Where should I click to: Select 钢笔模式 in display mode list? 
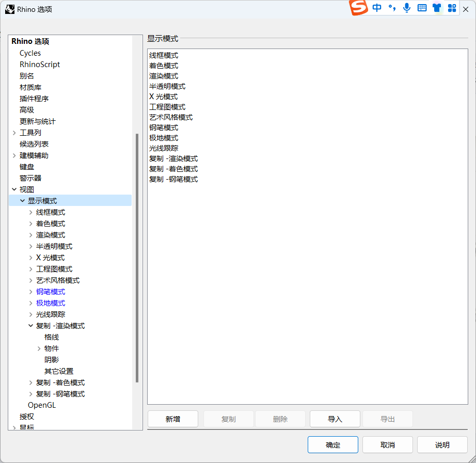pyautogui.click(x=164, y=127)
